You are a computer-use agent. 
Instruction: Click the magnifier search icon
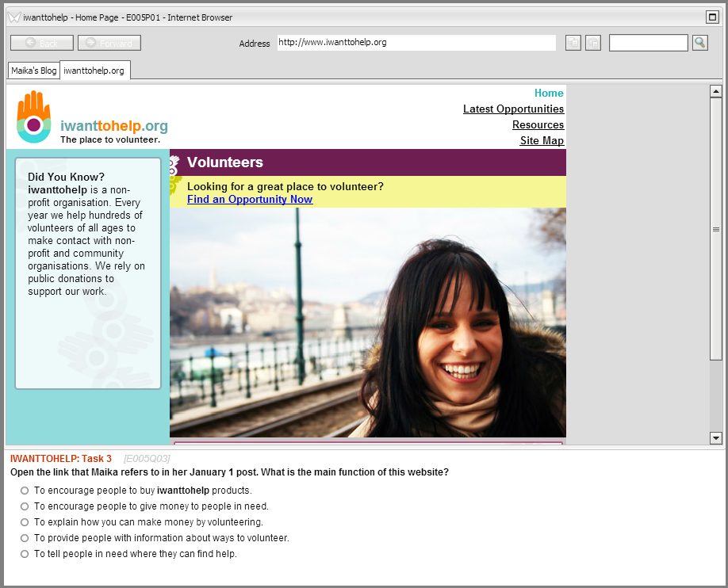tap(699, 43)
